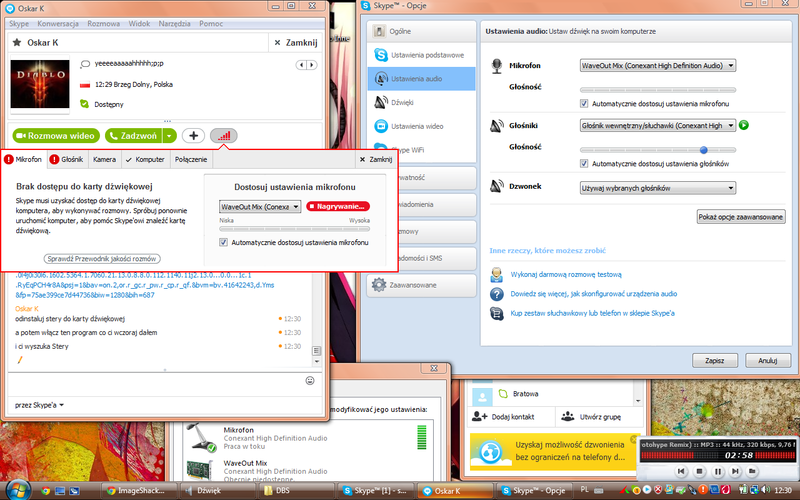The height and width of the screenshot is (500, 800).
Task: Adjust the Głośniki volume slider handle
Action: point(704,150)
